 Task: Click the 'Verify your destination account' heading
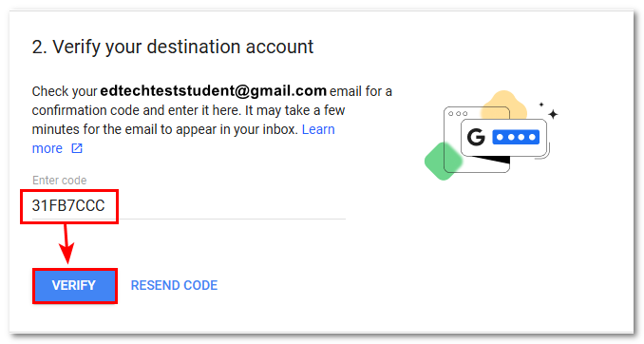point(173,47)
